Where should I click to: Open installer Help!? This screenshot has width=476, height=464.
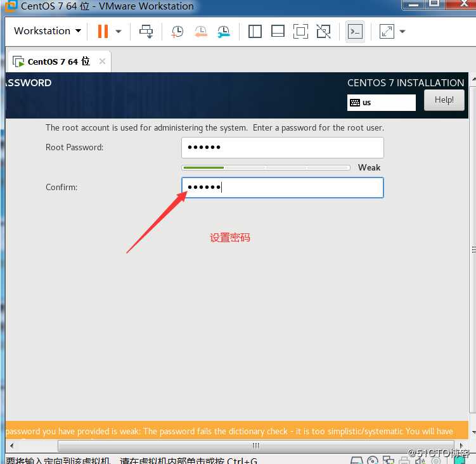(444, 100)
